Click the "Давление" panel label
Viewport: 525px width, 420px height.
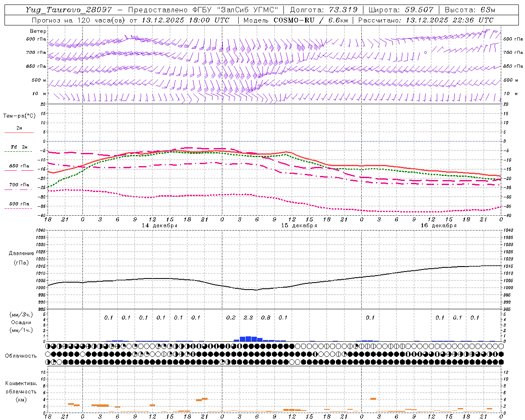click(21, 253)
